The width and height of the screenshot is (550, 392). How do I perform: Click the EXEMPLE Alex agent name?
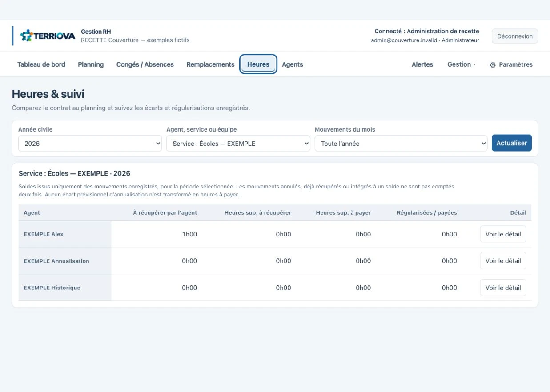coord(44,234)
